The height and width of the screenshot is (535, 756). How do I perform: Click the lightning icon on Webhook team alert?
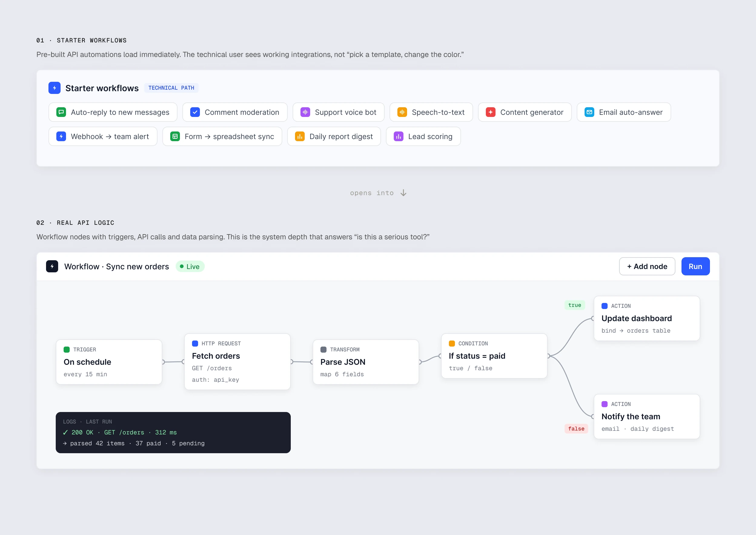[61, 136]
